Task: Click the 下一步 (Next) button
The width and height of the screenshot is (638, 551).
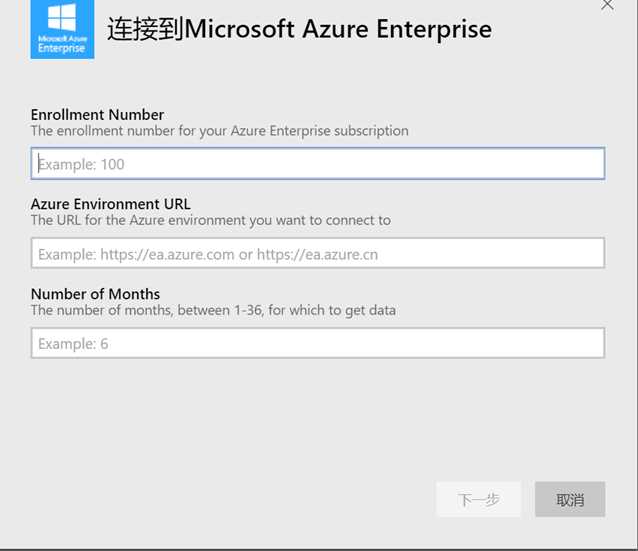Action: tap(478, 499)
